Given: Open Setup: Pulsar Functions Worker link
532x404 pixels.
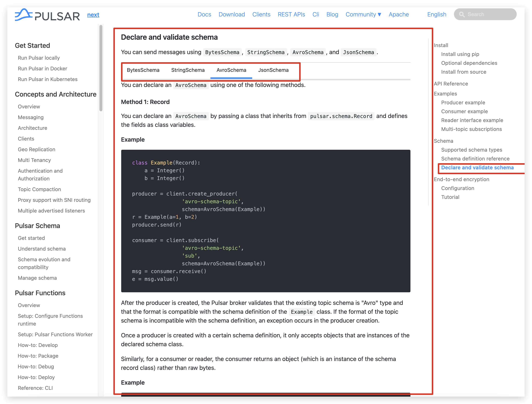Looking at the screenshot, I should pos(55,334).
